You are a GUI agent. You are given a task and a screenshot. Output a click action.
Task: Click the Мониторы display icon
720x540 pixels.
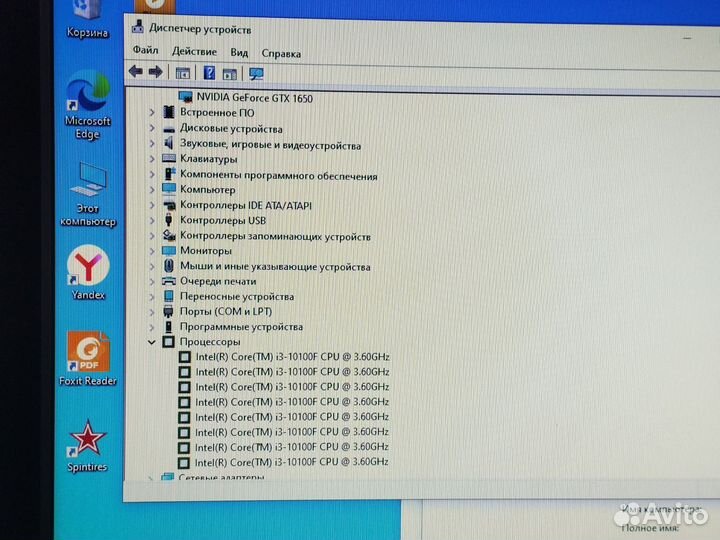(x=169, y=251)
